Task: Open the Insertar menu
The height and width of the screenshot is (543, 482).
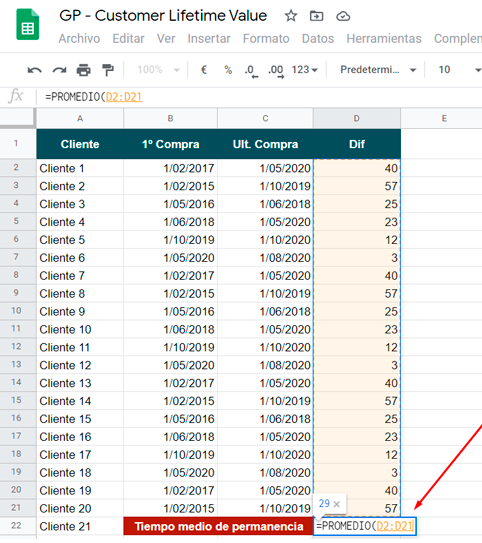Action: [209, 38]
